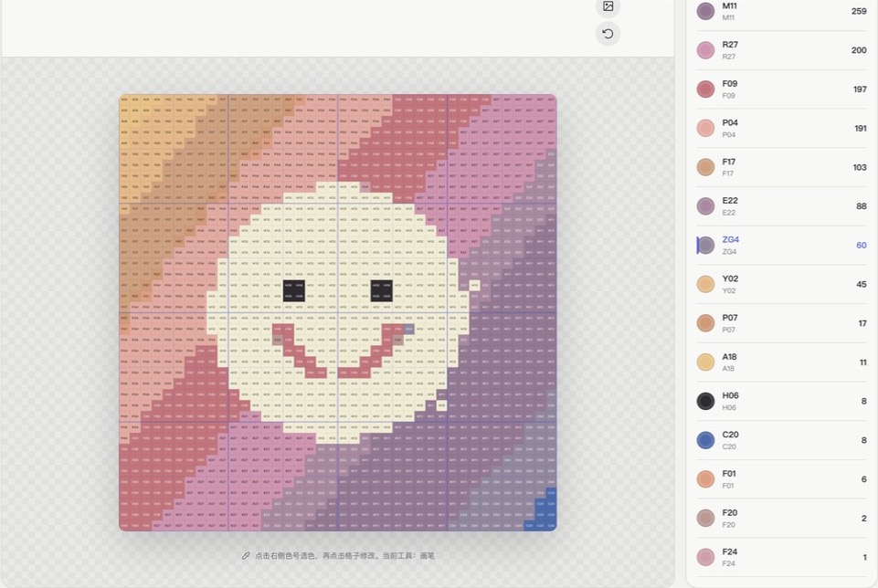Select the M11 purple color swatch
Viewport: 878px width, 588px height.
pyautogui.click(x=705, y=11)
